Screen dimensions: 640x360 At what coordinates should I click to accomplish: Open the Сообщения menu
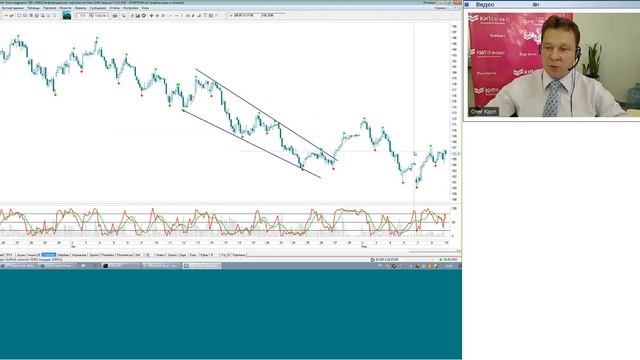pyautogui.click(x=98, y=8)
